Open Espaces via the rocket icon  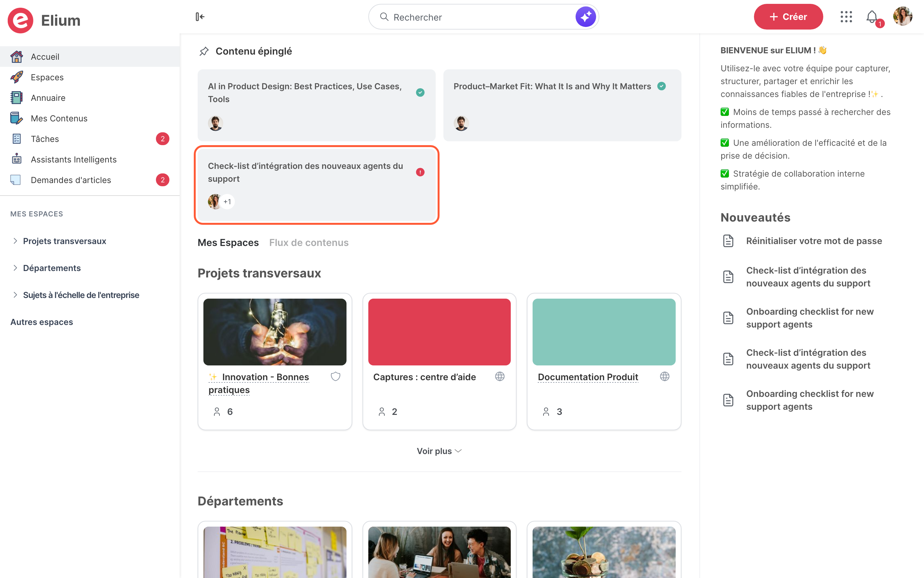point(16,77)
